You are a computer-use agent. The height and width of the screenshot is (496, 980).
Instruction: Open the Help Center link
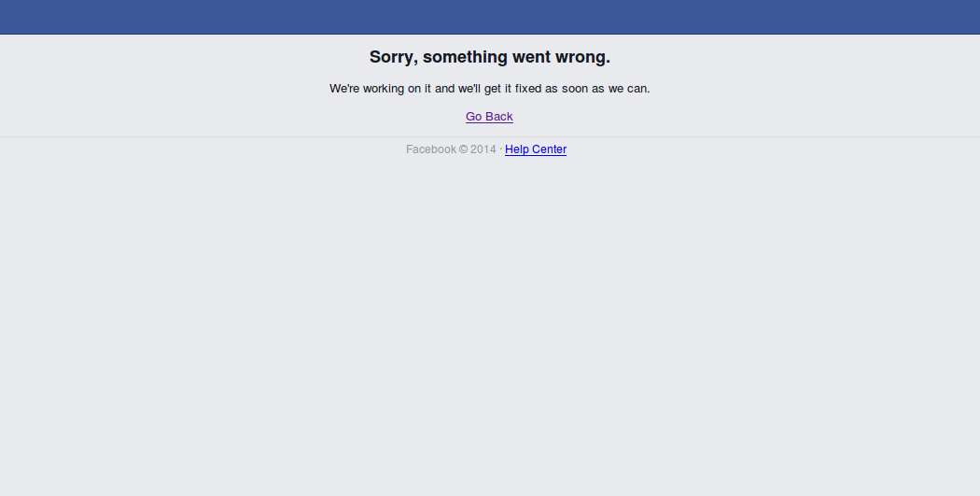(536, 149)
